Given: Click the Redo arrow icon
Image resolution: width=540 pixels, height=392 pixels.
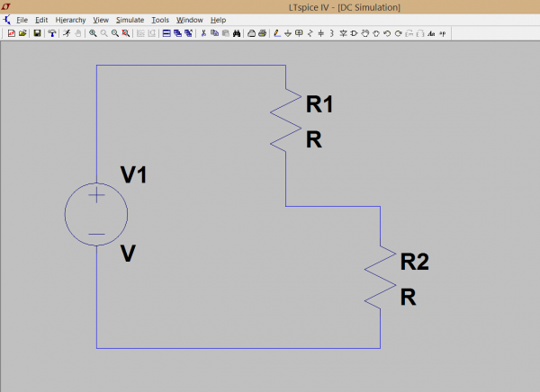Looking at the screenshot, I should [x=398, y=33].
